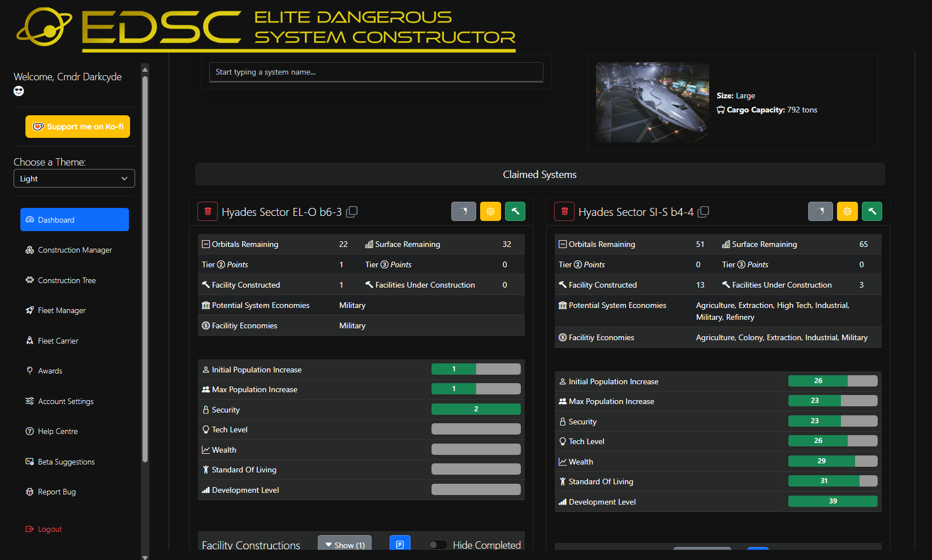Click the Max Population Increase bar showing 23
Screen dimensions: 932x560
(x=833, y=401)
